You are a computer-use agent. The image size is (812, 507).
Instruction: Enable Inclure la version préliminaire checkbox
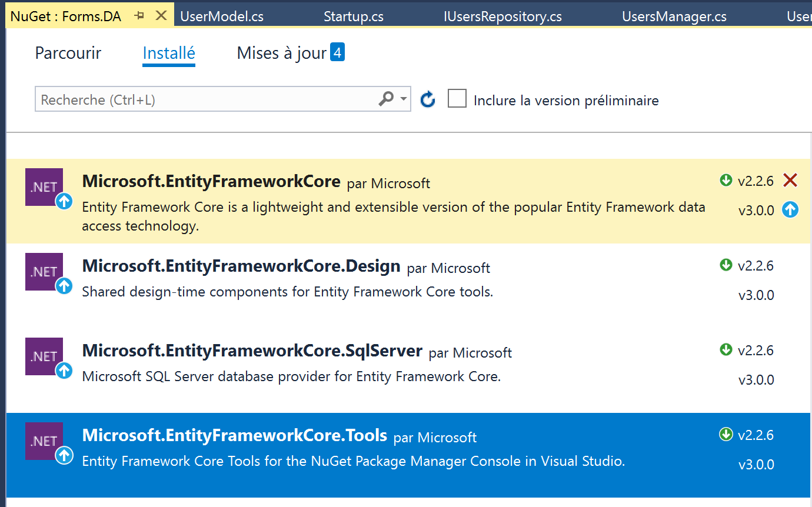click(457, 98)
